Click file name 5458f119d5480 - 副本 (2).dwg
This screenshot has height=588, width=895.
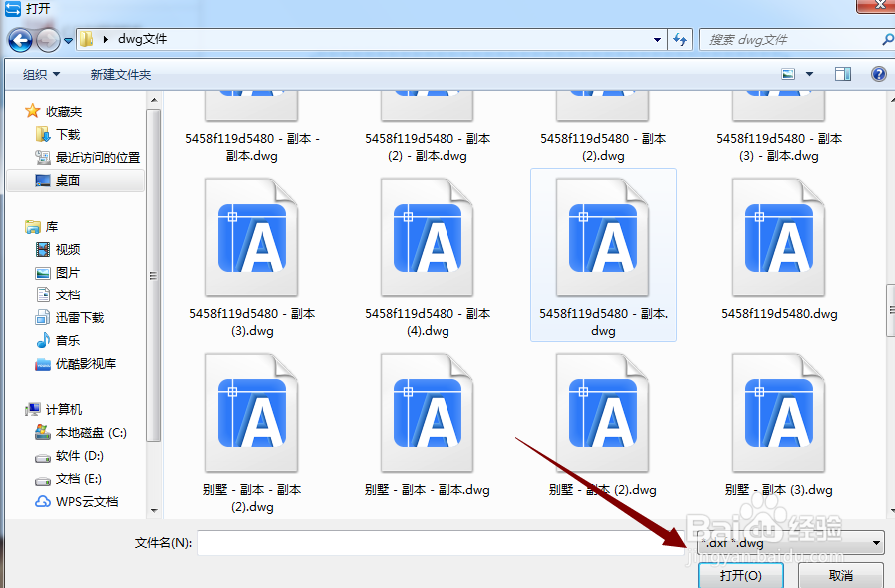tap(603, 147)
